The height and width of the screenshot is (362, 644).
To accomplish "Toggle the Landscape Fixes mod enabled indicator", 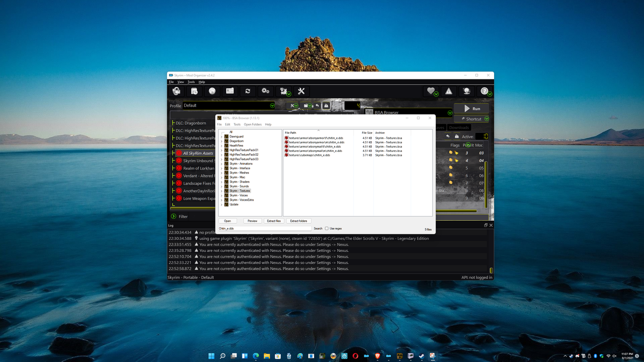I will (x=179, y=183).
